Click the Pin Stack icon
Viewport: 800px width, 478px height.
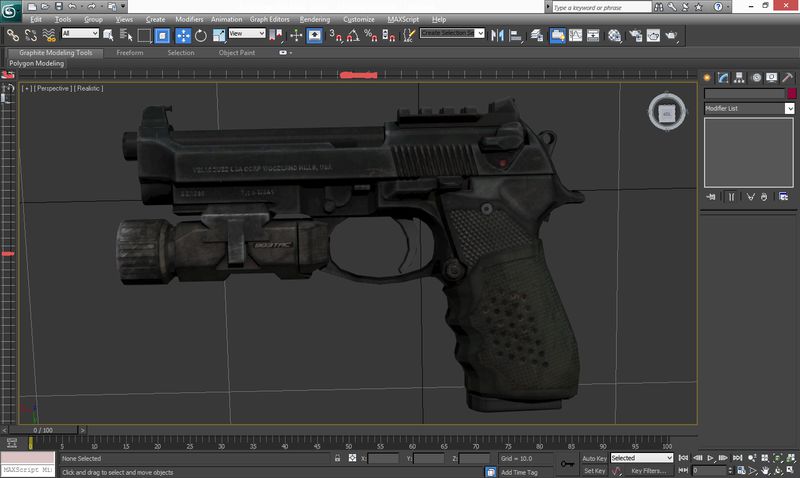coord(709,197)
